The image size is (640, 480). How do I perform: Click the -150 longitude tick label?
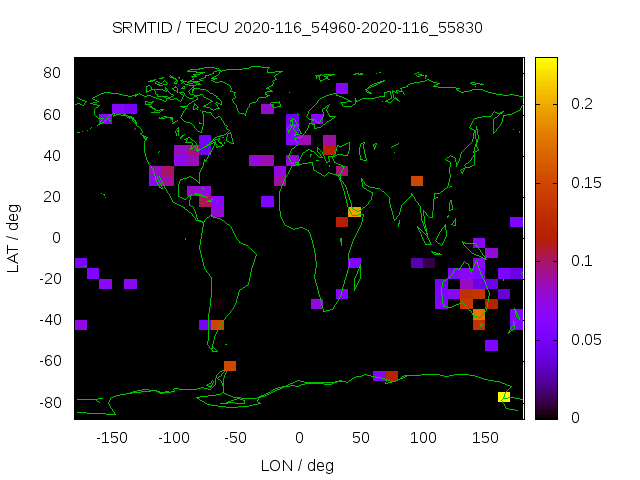coord(111,438)
